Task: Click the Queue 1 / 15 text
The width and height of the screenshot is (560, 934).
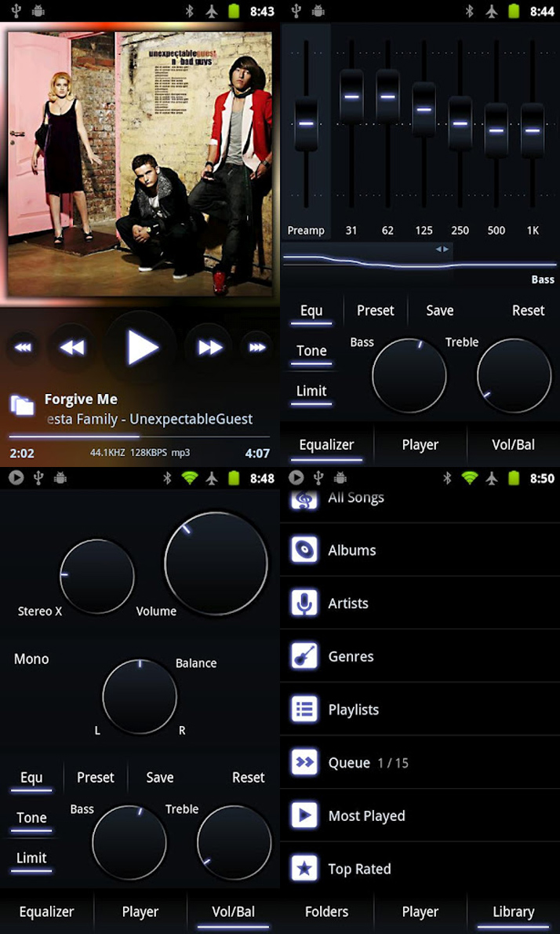Action: (x=369, y=763)
